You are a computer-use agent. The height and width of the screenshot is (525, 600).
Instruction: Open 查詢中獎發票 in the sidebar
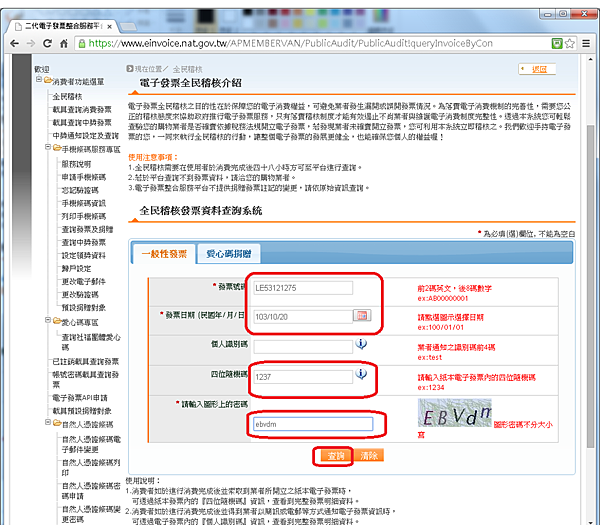[x=84, y=242]
